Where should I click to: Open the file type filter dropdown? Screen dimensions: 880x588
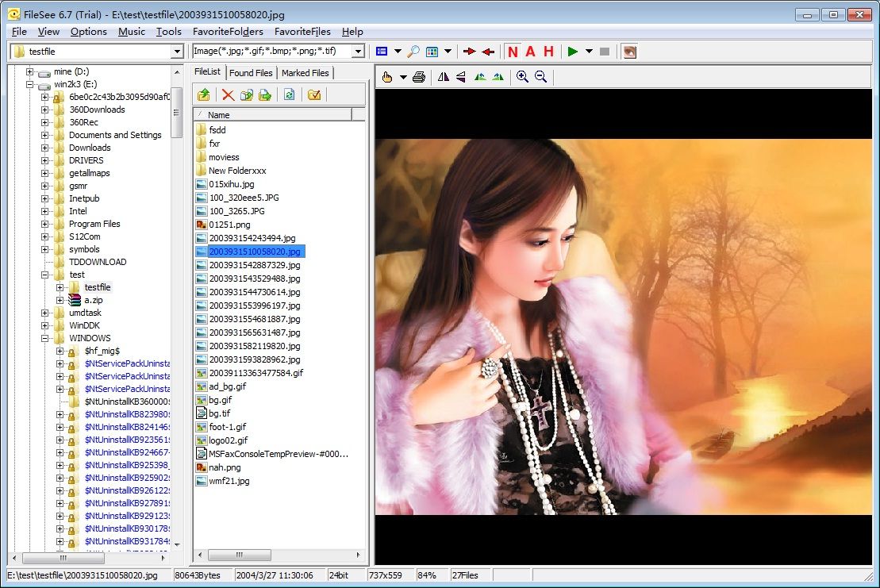(358, 52)
